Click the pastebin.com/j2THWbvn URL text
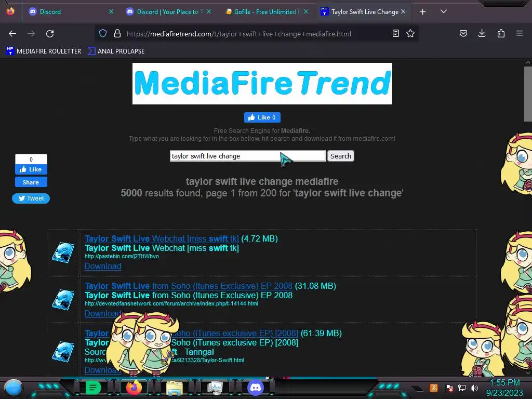The image size is (532, 399). click(x=122, y=257)
